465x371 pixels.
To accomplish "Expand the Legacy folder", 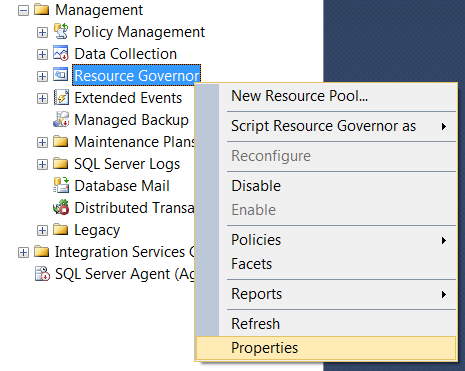I will click(x=42, y=230).
